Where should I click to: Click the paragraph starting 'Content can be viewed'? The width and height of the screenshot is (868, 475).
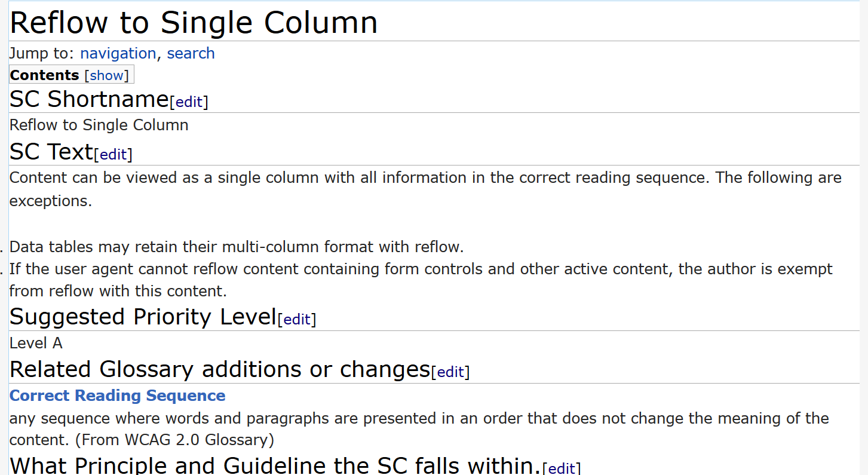coord(425,178)
